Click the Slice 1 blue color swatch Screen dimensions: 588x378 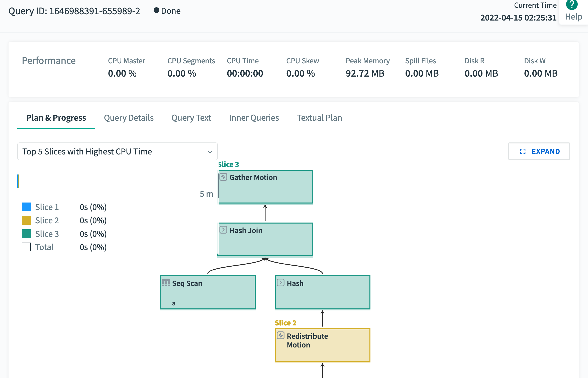pos(26,207)
